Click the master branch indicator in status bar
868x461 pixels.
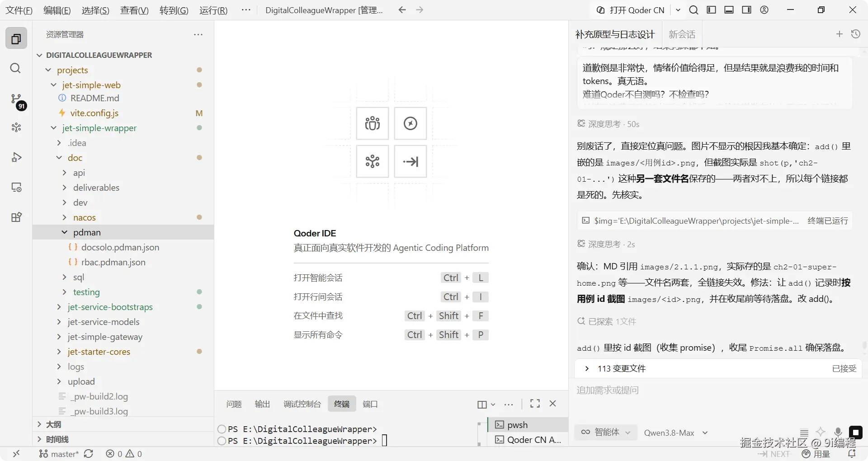pos(59,454)
